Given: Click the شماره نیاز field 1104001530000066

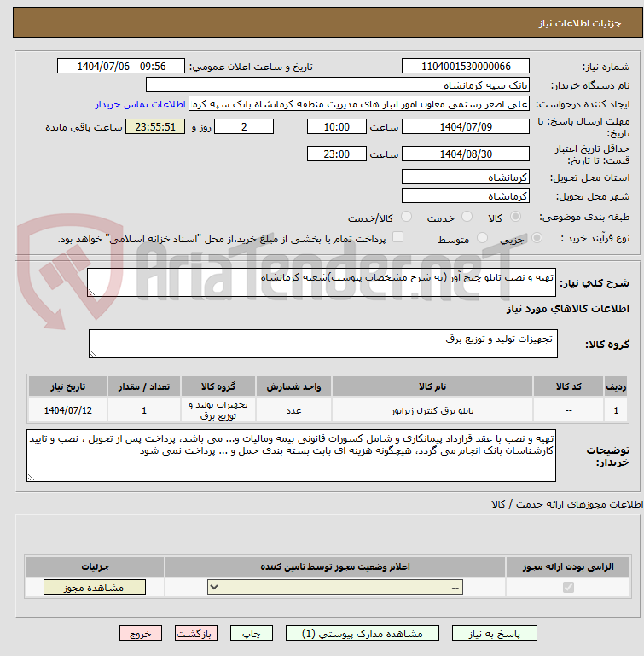Looking at the screenshot, I should coord(466,66).
